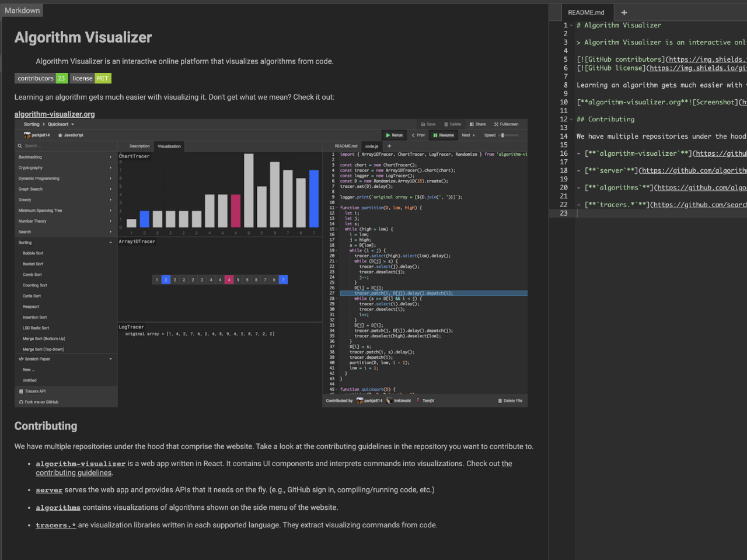Click the '`tracers.*`' source on line 22

coord(617,205)
